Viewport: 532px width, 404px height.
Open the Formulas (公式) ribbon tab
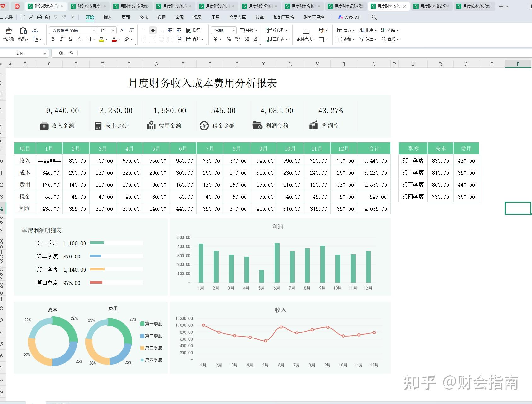point(144,17)
